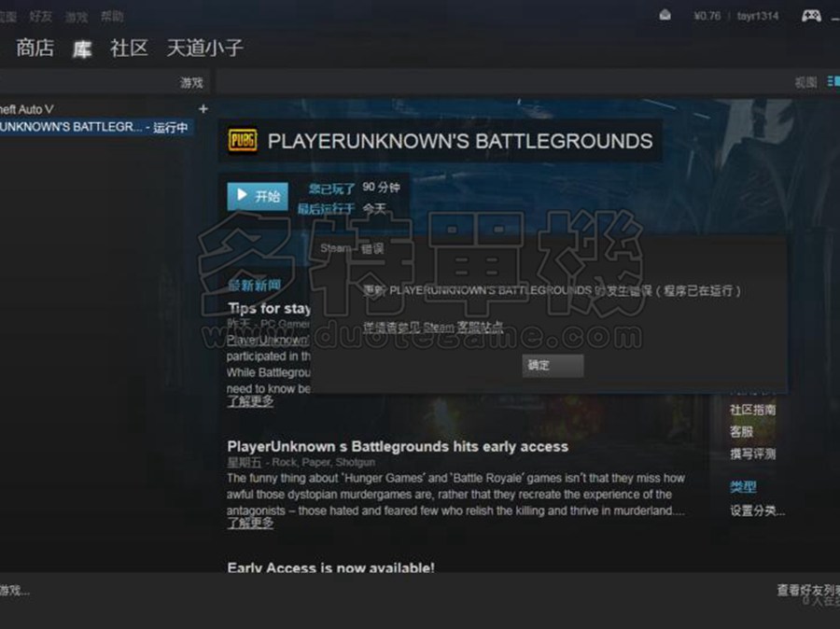Open 了解更多 under the early access article

click(x=250, y=523)
